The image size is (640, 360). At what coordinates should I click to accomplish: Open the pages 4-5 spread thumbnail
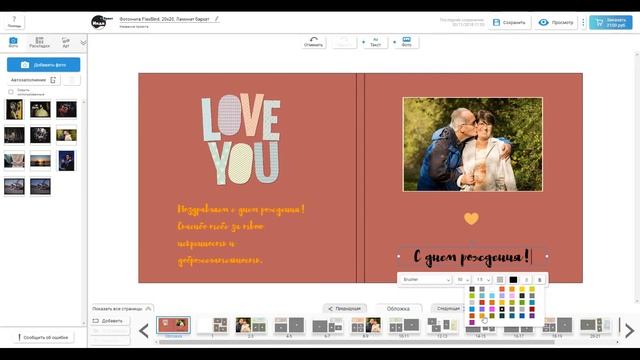click(289, 326)
